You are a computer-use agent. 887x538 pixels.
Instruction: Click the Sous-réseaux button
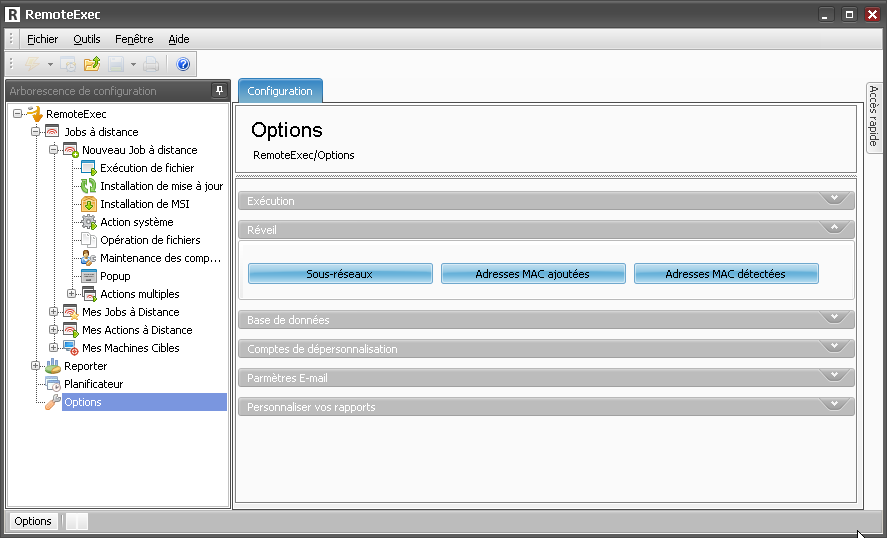point(340,274)
